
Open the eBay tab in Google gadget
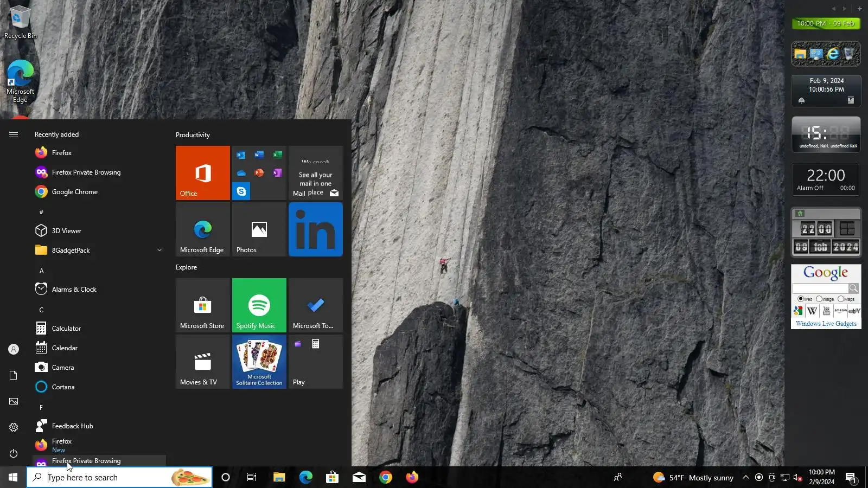pos(854,311)
